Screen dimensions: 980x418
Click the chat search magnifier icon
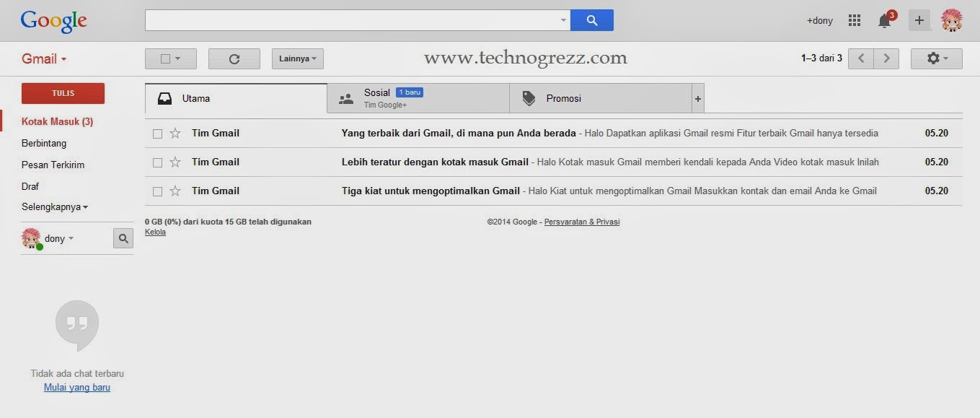point(123,238)
